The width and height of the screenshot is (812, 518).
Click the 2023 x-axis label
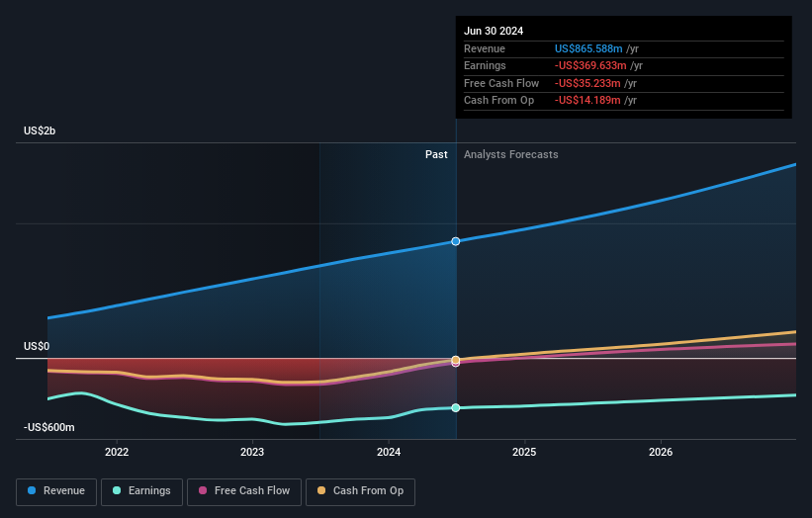click(x=252, y=453)
